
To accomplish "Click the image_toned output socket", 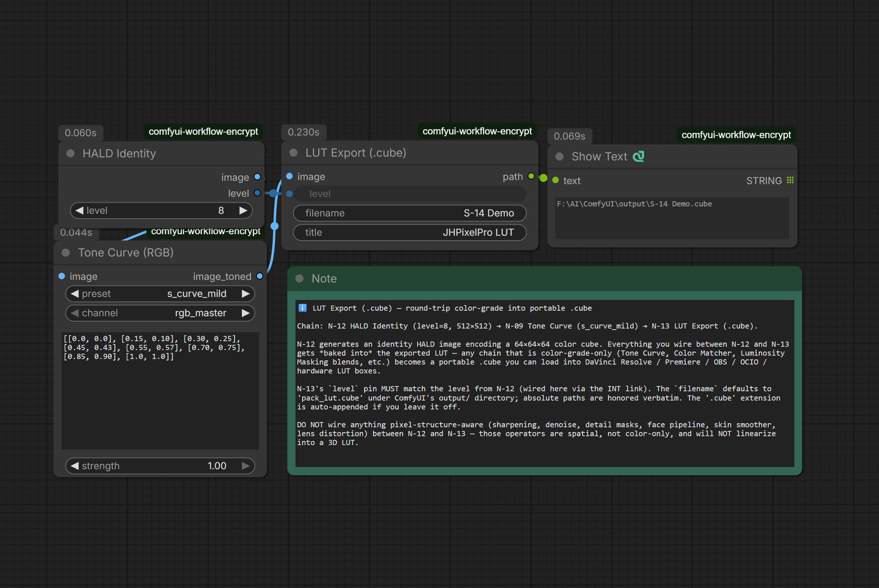I will coord(259,277).
